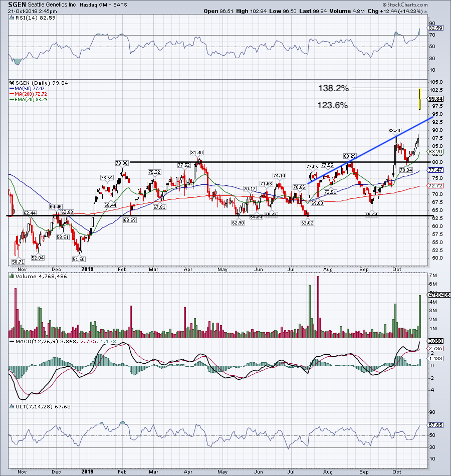Click the 72.72 MA tag on price axis
The height and width of the screenshot is (476, 451).
(435, 185)
